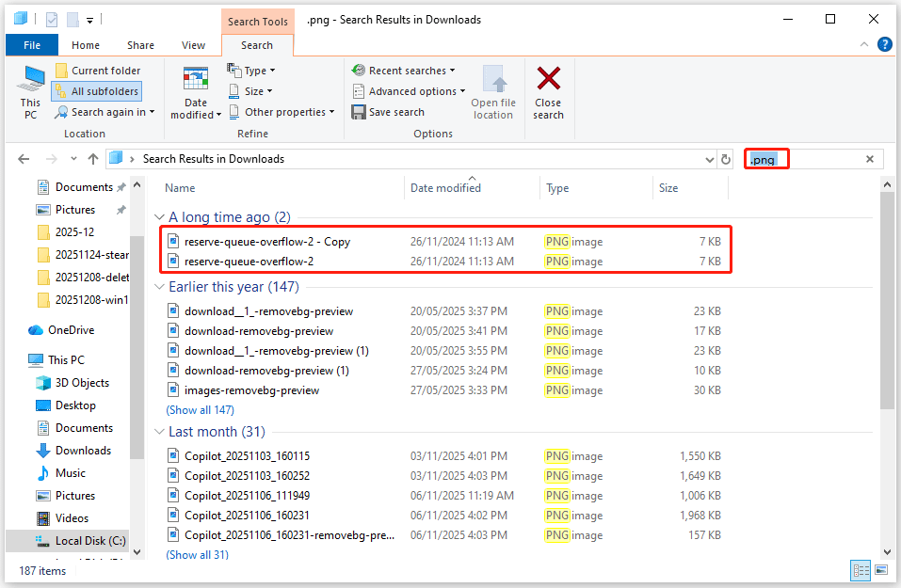Image resolution: width=901 pixels, height=588 pixels.
Task: Close search with the red X icon
Action: point(549,91)
